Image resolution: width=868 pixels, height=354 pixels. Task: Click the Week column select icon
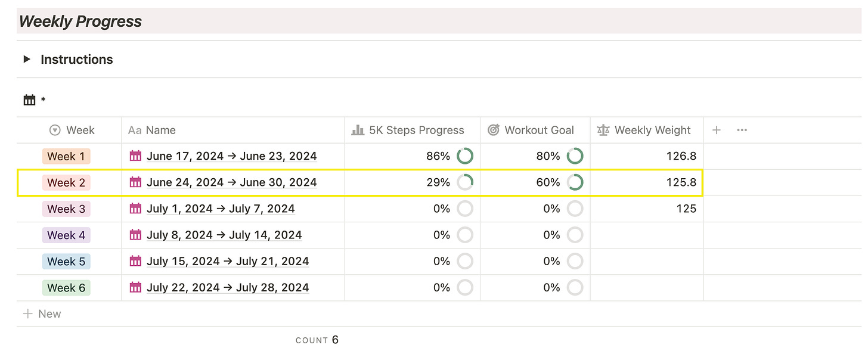(x=55, y=130)
